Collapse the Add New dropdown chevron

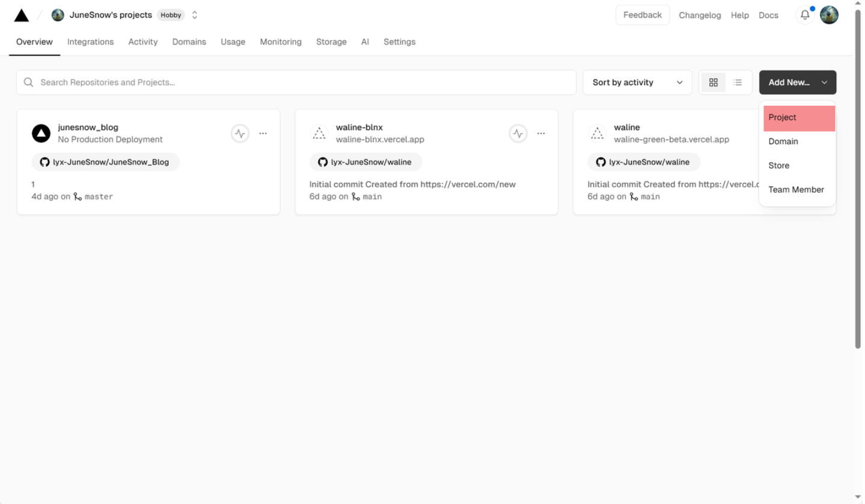(825, 82)
